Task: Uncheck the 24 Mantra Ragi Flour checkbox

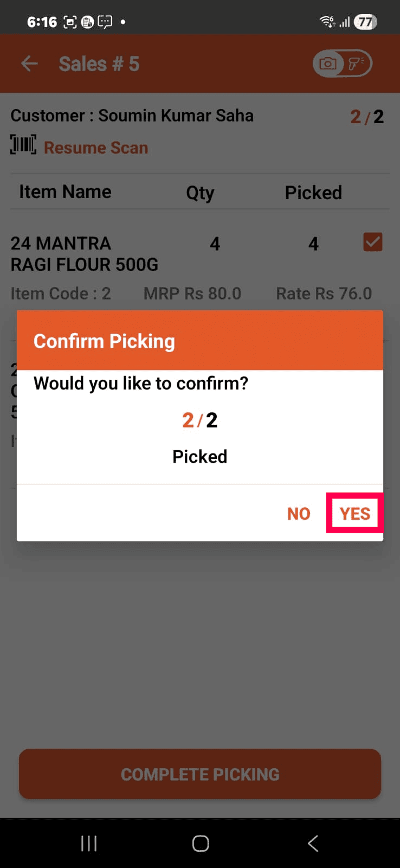Action: [372, 242]
